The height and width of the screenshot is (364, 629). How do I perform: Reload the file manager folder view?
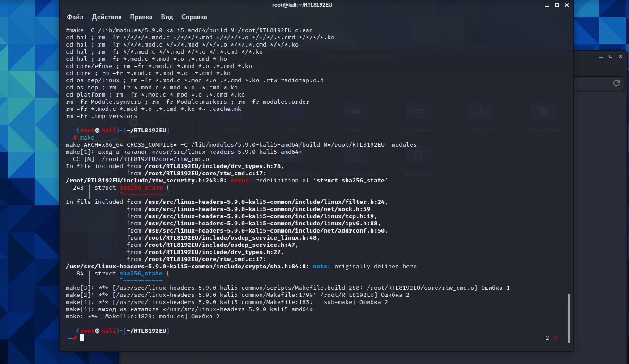(x=616, y=83)
